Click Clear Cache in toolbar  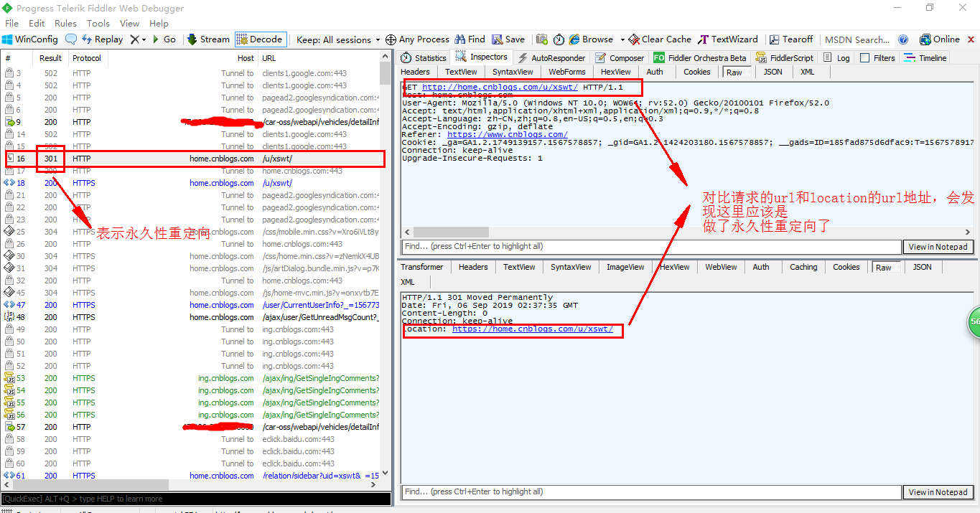(660, 39)
